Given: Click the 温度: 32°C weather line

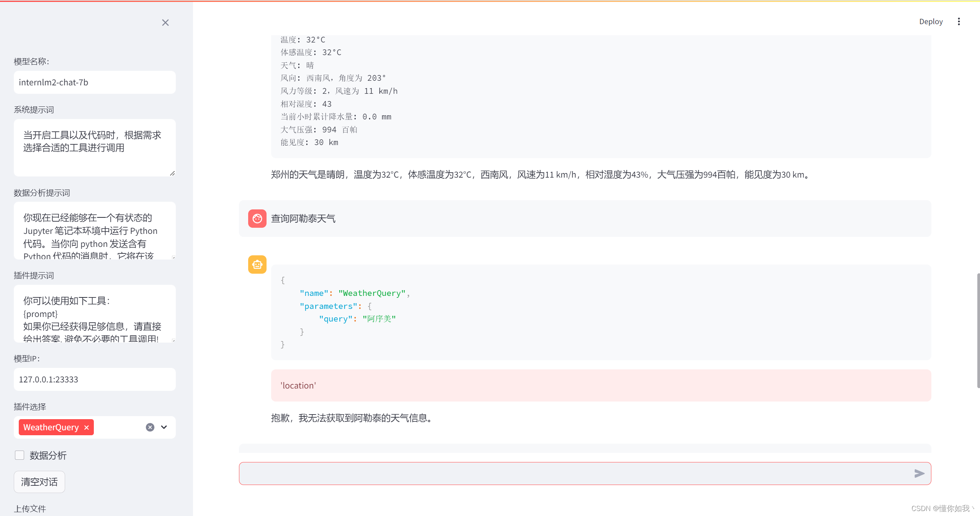Looking at the screenshot, I should click(303, 40).
